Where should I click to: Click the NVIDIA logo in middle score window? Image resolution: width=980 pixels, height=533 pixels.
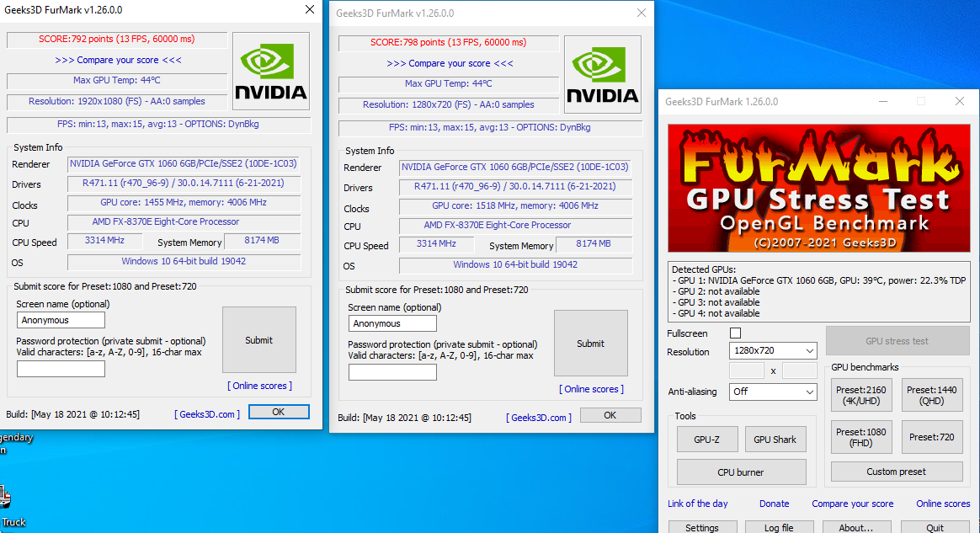603,74
